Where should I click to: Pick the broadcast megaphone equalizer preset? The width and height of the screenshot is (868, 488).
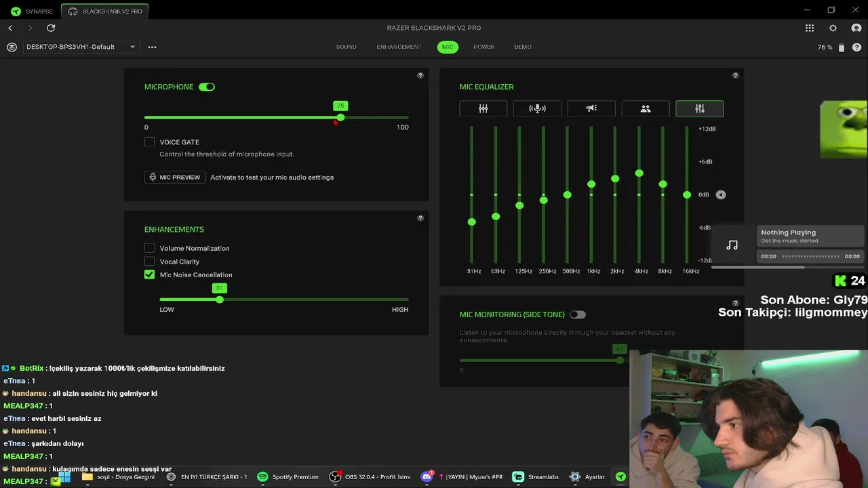click(591, 108)
